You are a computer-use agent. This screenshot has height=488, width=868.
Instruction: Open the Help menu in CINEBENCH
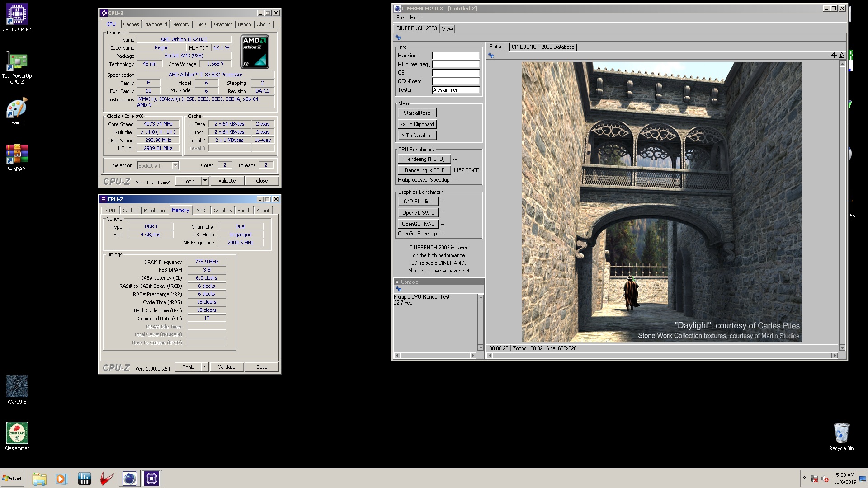(415, 18)
